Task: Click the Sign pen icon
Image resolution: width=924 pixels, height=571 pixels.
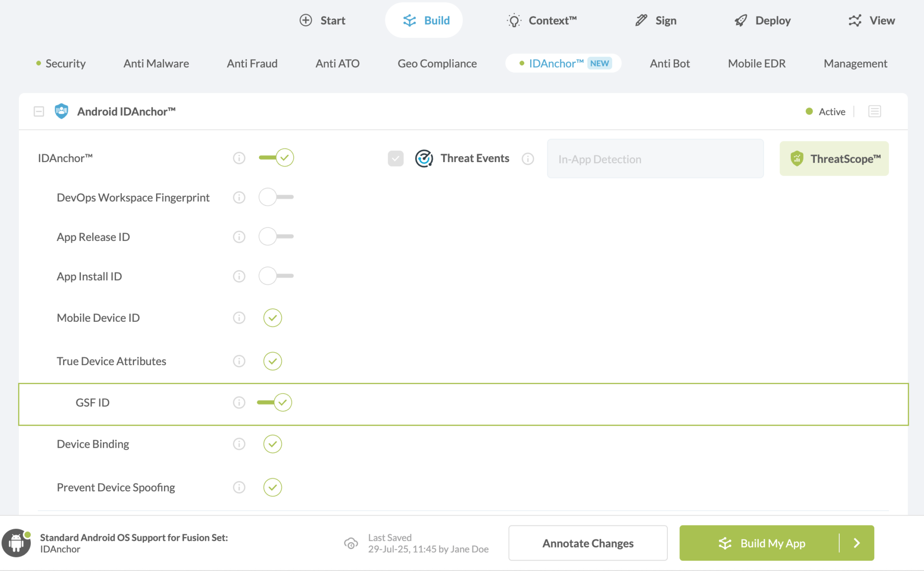Action: coord(641,20)
